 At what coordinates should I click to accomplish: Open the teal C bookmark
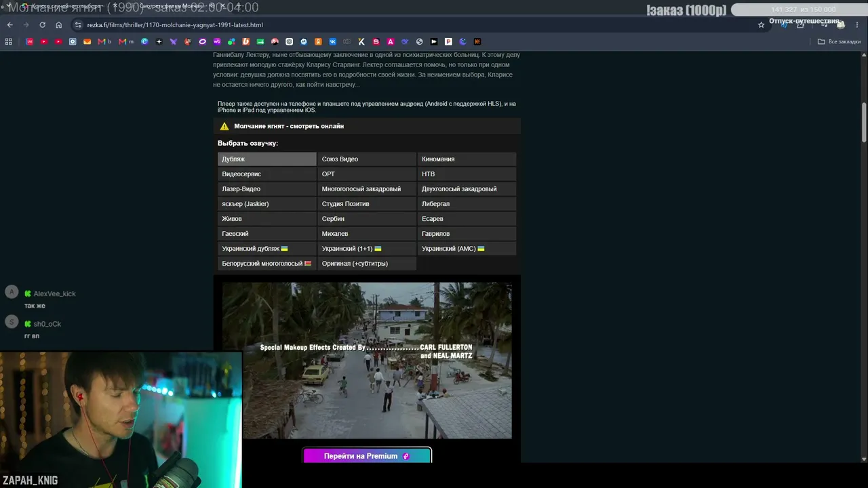pyautogui.click(x=144, y=41)
